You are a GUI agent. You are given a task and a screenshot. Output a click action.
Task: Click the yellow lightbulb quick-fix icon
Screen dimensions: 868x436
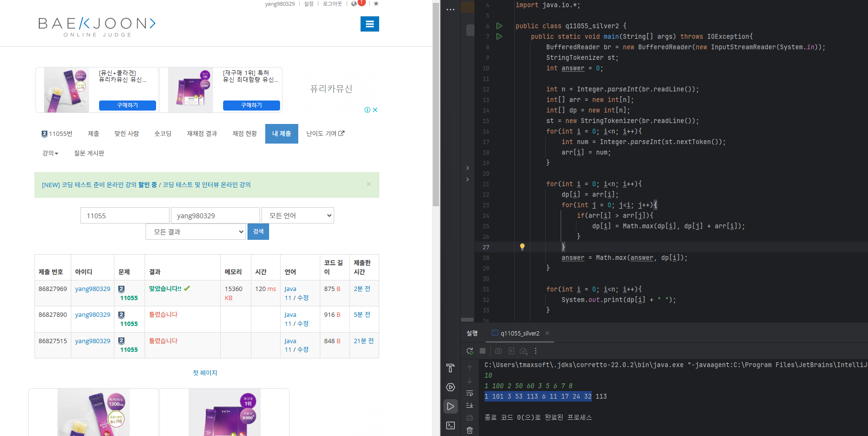point(522,247)
